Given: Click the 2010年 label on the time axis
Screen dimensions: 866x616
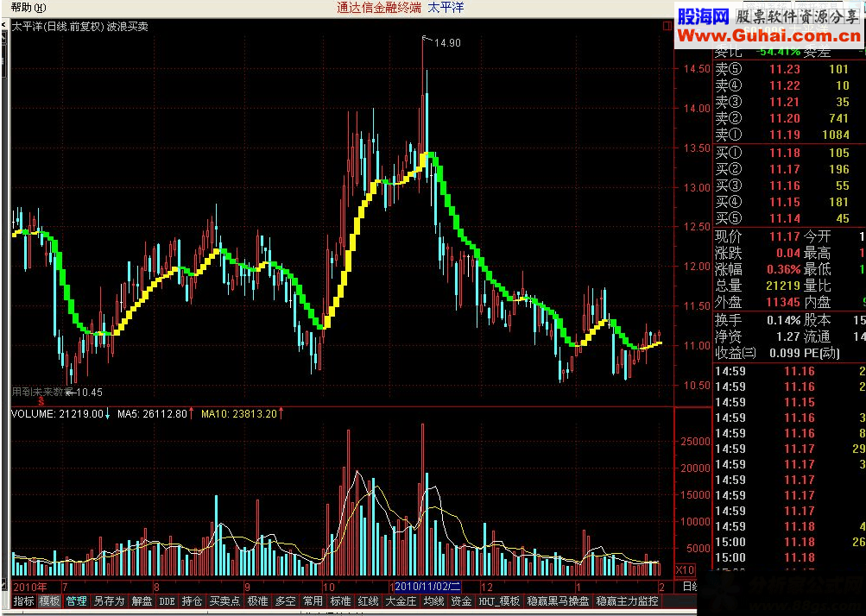Looking at the screenshot, I should tap(30, 586).
